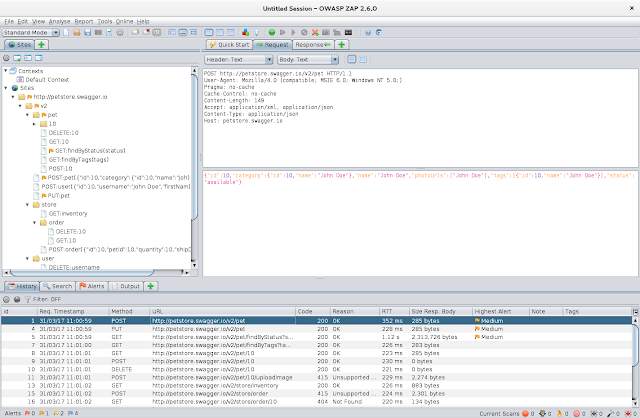Open the Mode dropdown showing Standard Mode
Screen dimensions: 640x418
tap(28, 32)
